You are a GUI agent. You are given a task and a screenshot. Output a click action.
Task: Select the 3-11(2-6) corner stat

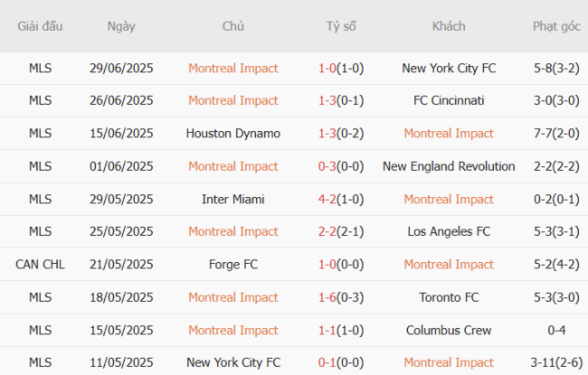coord(556,362)
